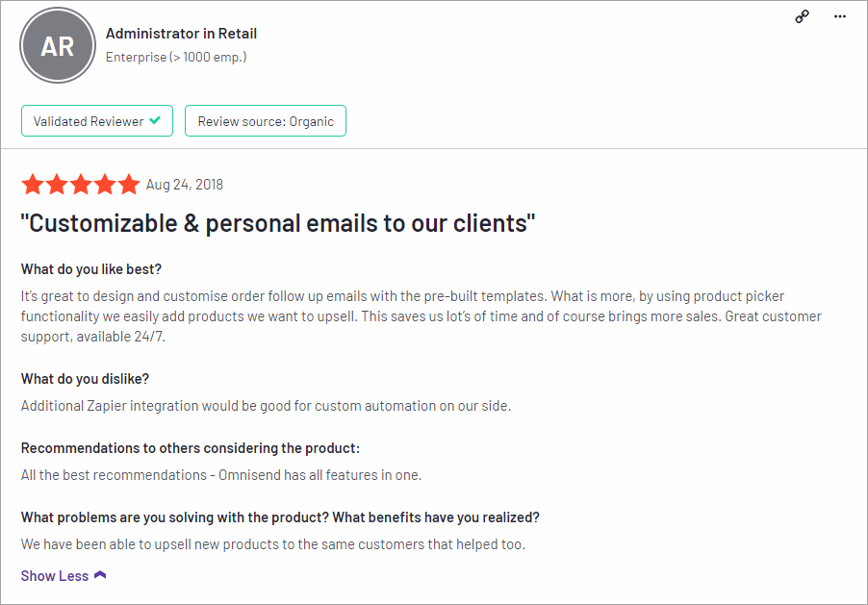Click the second rating star
Viewport: 868px width, 605px height.
tap(57, 185)
